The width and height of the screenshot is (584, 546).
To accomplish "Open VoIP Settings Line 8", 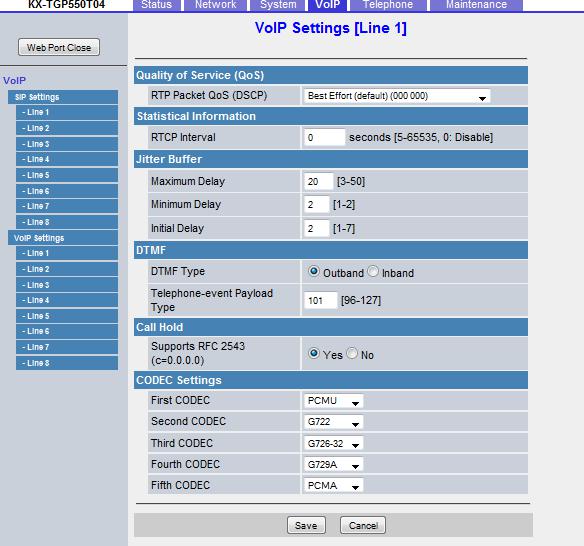I will 67,363.
